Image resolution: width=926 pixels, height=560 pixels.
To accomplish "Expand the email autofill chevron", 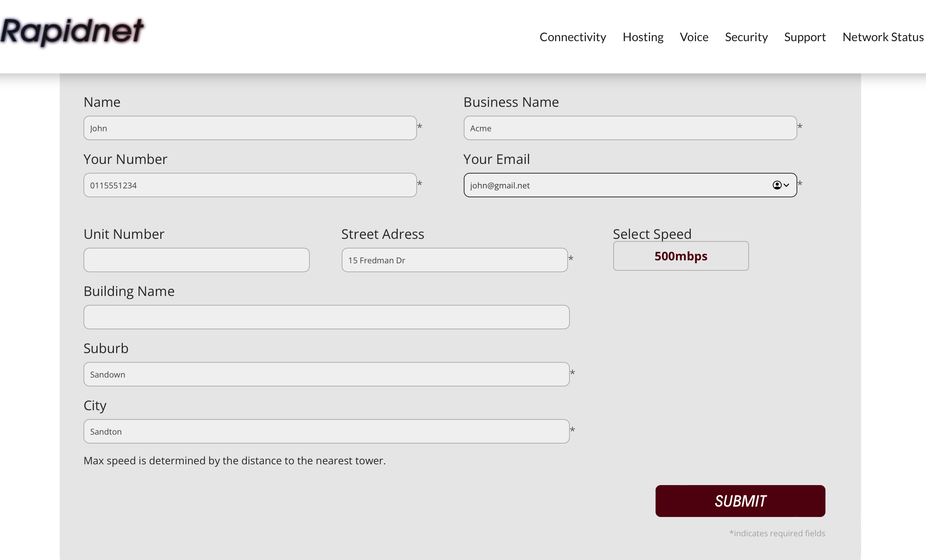I will (786, 185).
